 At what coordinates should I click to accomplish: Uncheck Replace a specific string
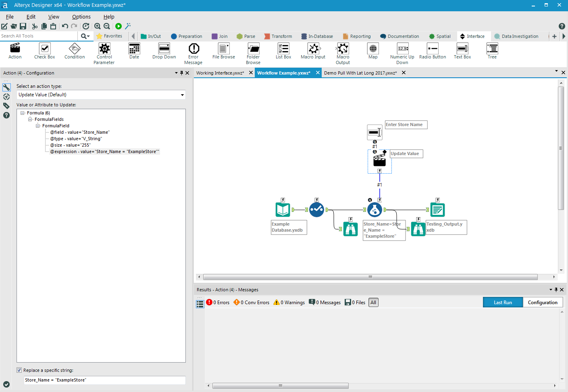point(19,370)
